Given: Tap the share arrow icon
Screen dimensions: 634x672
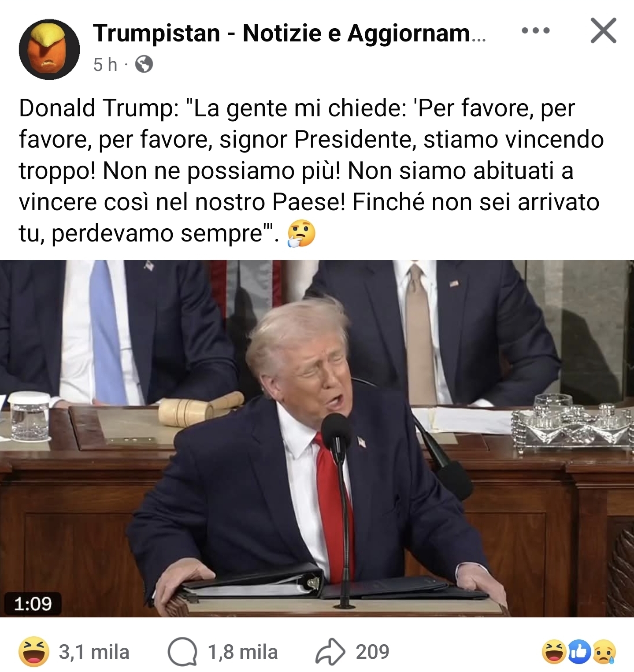Looking at the screenshot, I should tap(330, 652).
